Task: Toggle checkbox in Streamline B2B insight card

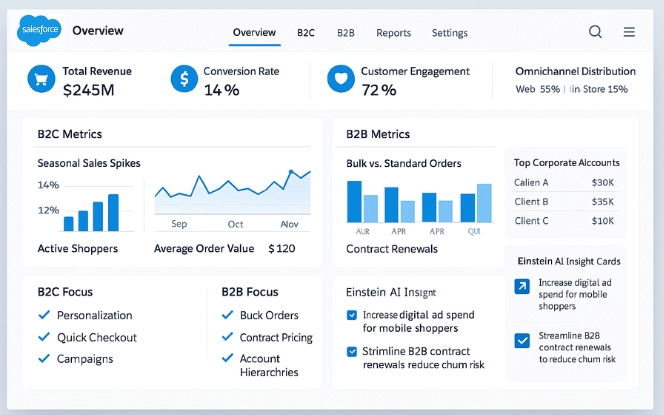Action: 521,341
